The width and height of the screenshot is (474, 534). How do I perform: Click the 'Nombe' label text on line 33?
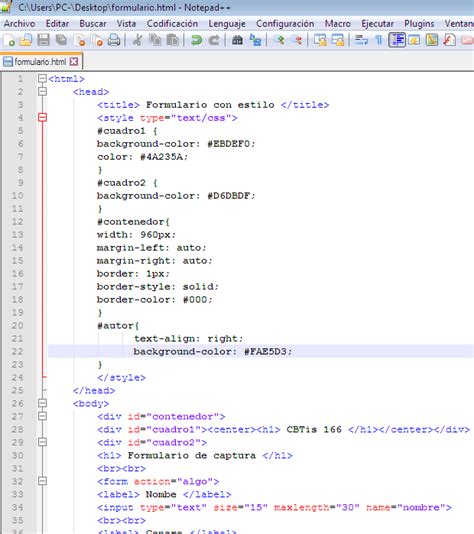point(161,494)
